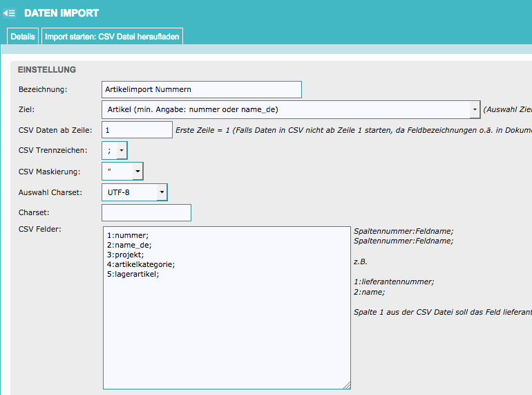Viewport: 532px width, 395px height.
Task: Grab the CSV Felder resize handle
Action: (x=347, y=385)
